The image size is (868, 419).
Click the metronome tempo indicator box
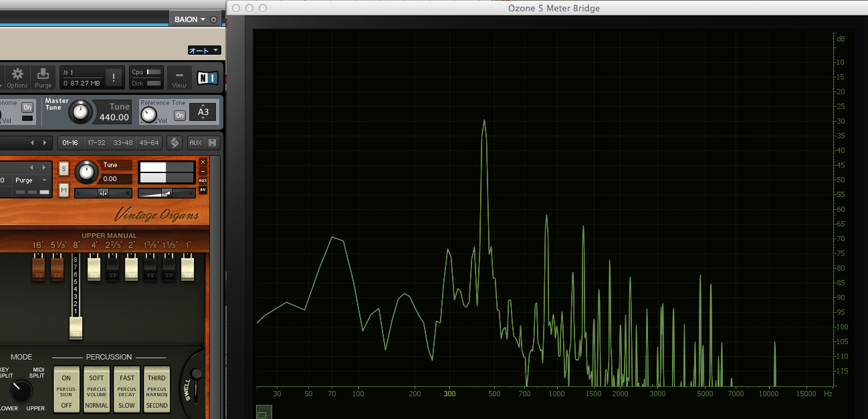tap(27, 119)
